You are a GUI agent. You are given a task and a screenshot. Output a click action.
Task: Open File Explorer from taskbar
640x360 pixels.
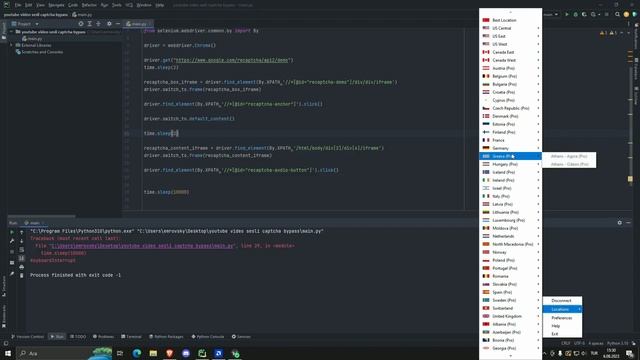click(x=153, y=353)
